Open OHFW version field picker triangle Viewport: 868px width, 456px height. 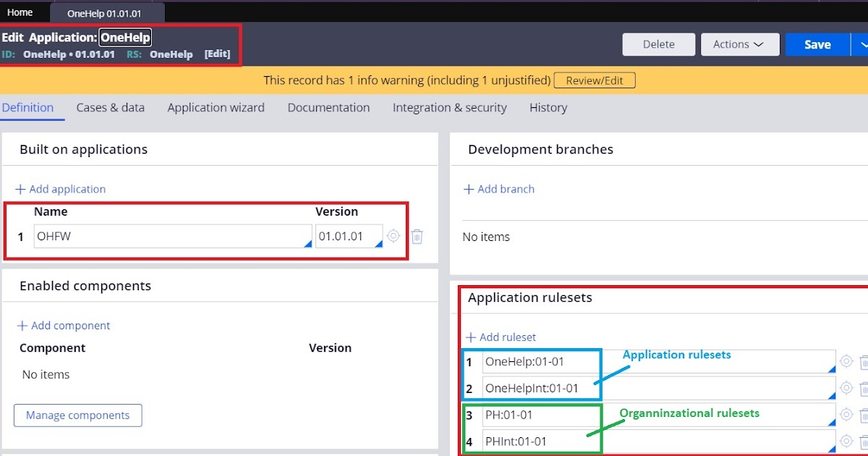(377, 245)
